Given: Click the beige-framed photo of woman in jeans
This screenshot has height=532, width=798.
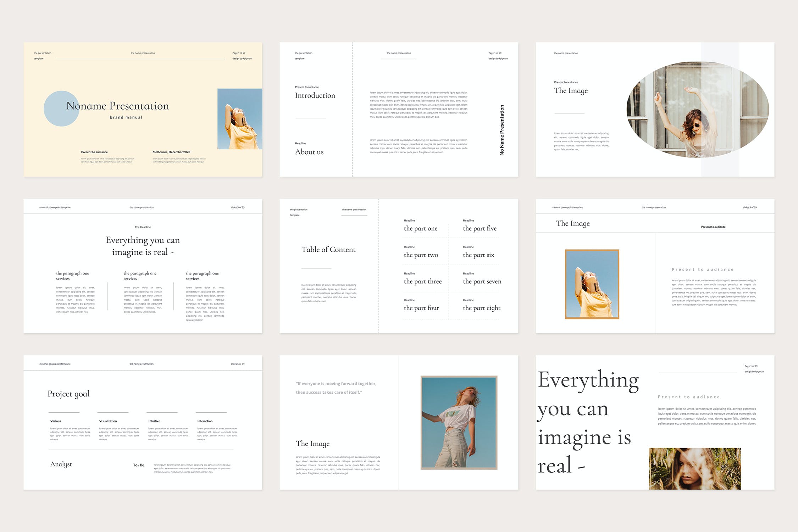Looking at the screenshot, I should (459, 422).
